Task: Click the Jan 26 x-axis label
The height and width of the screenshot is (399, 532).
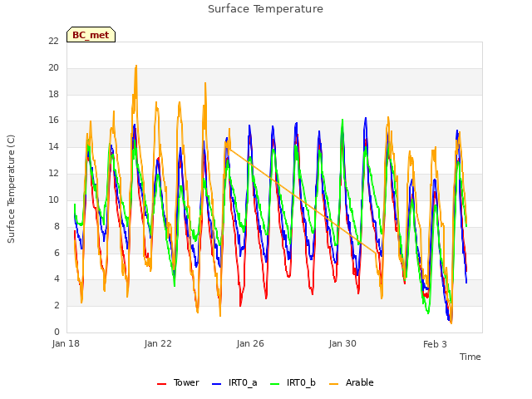Action: [x=250, y=343]
